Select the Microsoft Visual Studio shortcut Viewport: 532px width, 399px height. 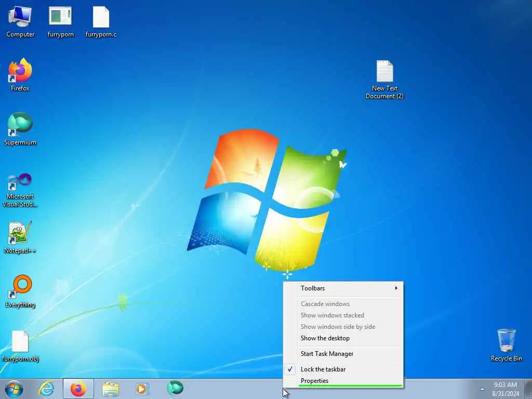(20, 190)
